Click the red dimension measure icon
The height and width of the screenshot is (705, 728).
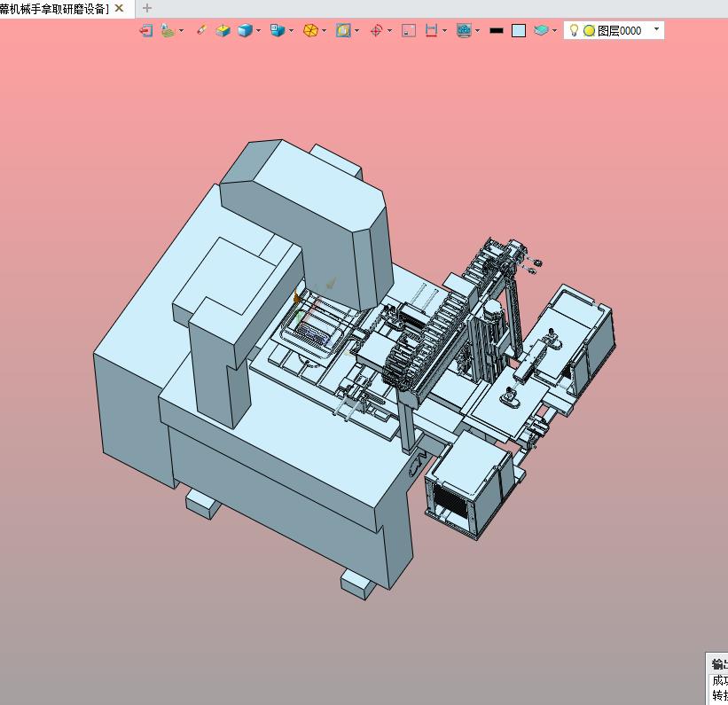click(431, 31)
